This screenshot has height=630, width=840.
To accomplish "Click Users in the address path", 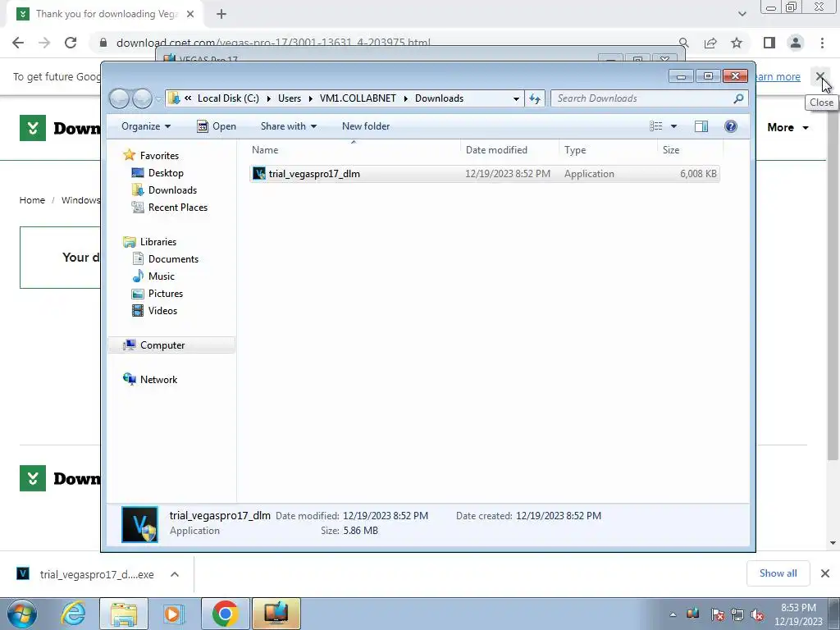I will 290,98.
